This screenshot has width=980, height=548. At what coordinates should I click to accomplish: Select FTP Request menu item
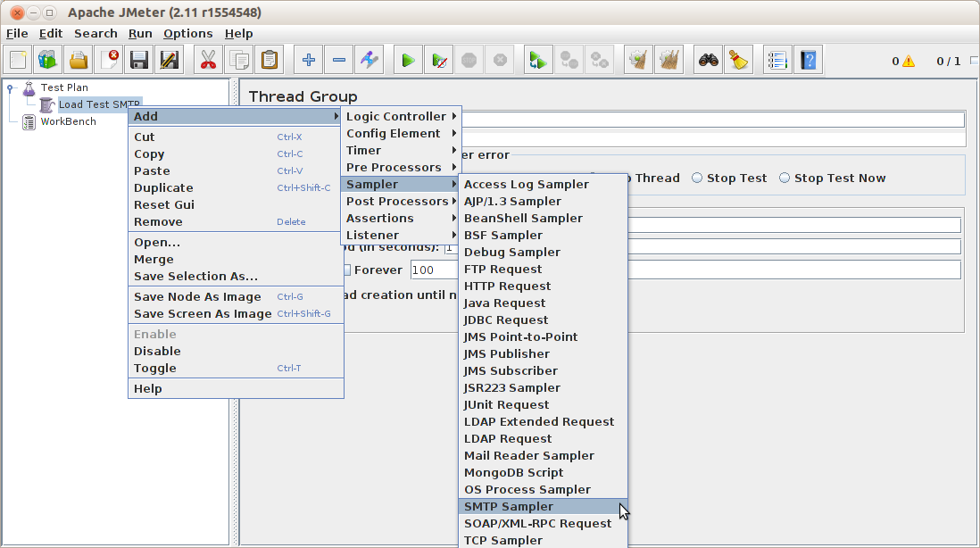coord(544,269)
